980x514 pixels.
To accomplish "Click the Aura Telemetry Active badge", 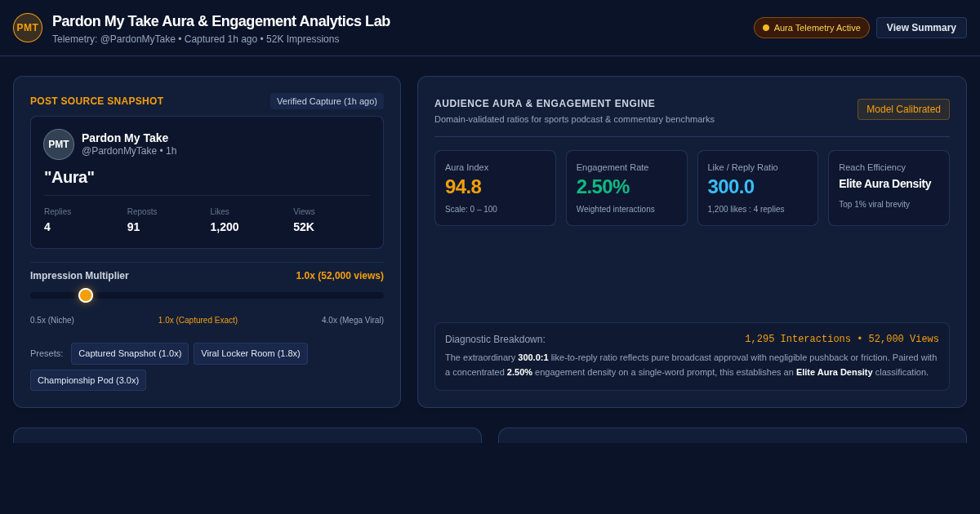I will tap(812, 28).
